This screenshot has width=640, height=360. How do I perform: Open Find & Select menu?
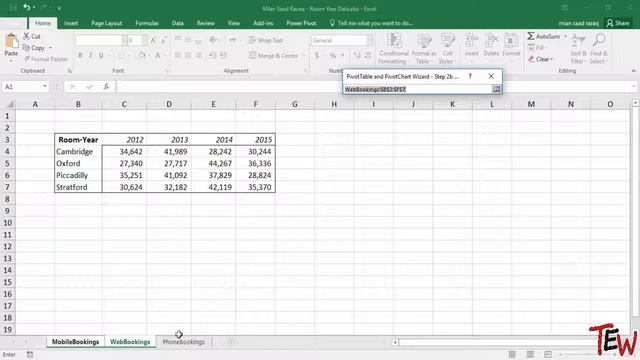coord(599,49)
